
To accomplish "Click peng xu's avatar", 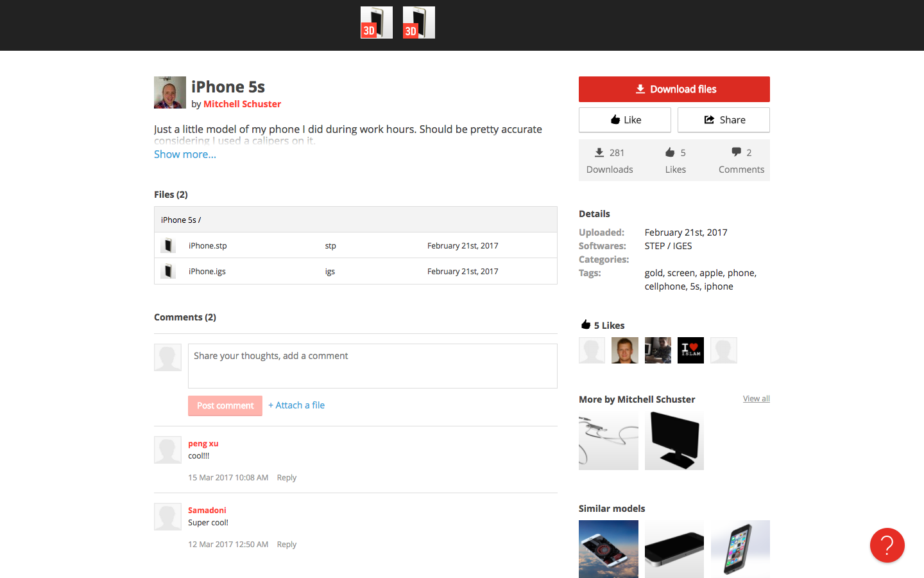I will pos(167,450).
